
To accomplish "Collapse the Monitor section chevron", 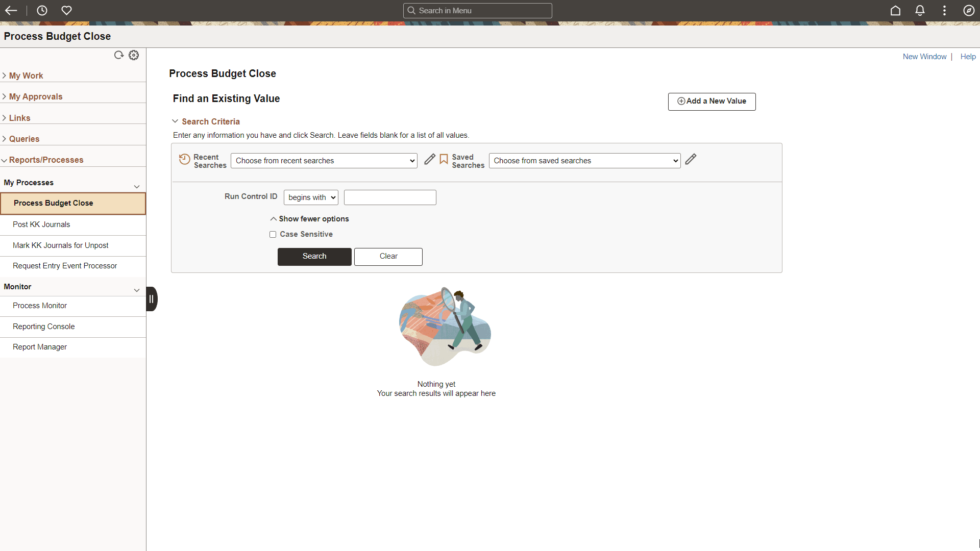I will pos(137,290).
